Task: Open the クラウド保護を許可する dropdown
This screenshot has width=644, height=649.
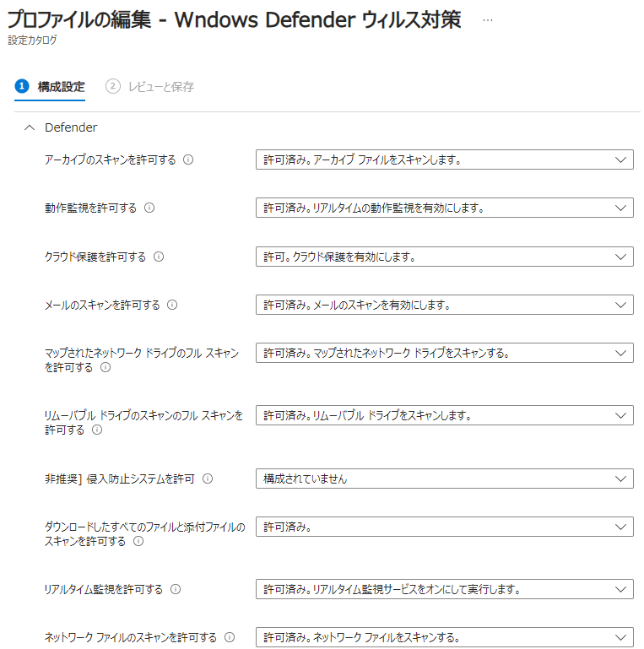Action: tap(444, 257)
